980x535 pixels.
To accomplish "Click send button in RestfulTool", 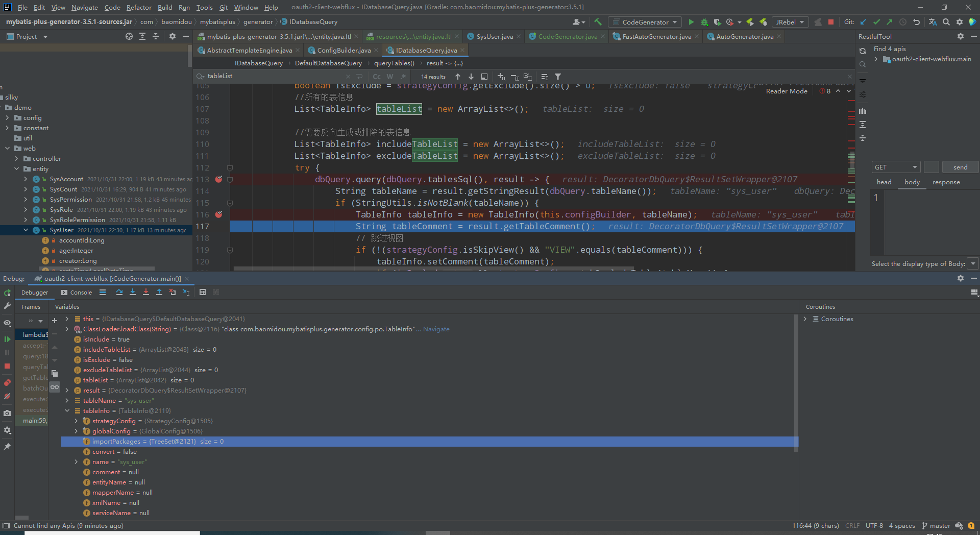I will [x=960, y=167].
